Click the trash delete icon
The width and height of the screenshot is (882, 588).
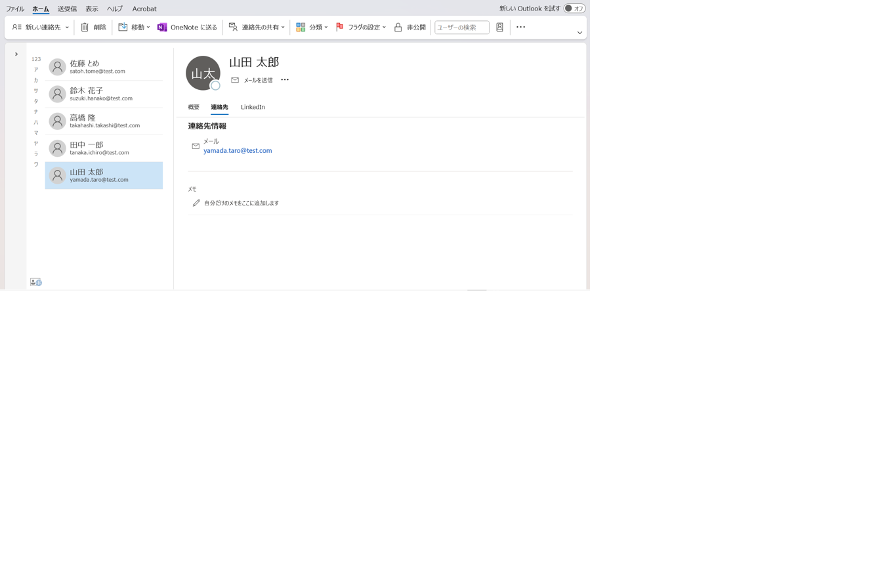[x=85, y=28]
